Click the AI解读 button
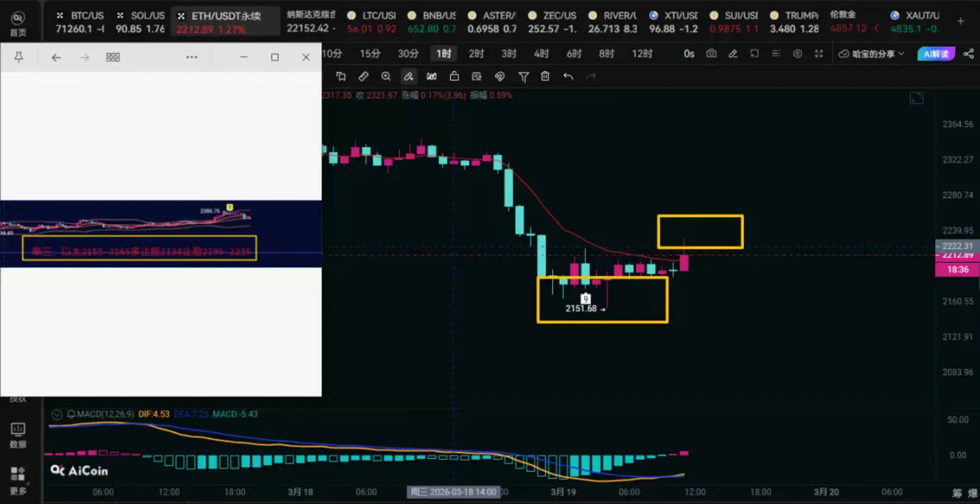Viewport: 980px width, 504px height. [936, 54]
